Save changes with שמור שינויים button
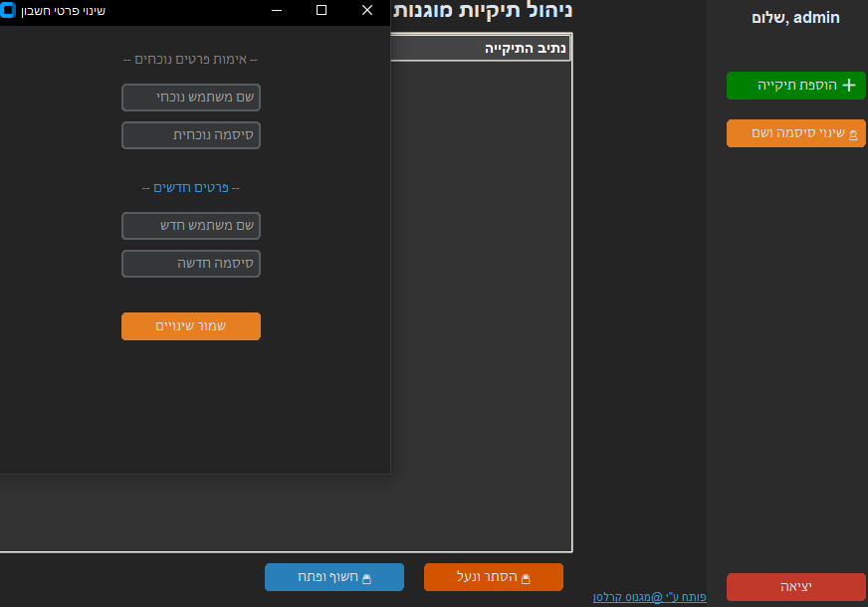868x607 pixels. 191,326
